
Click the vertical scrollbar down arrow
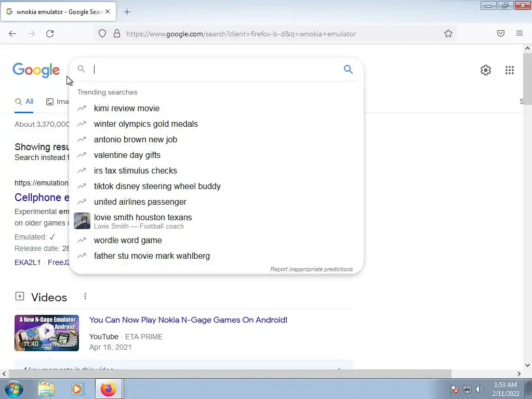tap(527, 365)
